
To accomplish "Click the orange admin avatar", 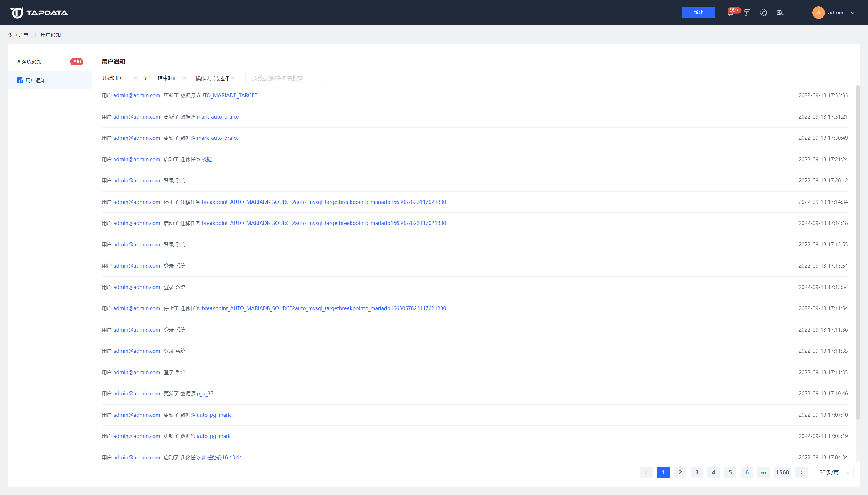I will click(818, 13).
